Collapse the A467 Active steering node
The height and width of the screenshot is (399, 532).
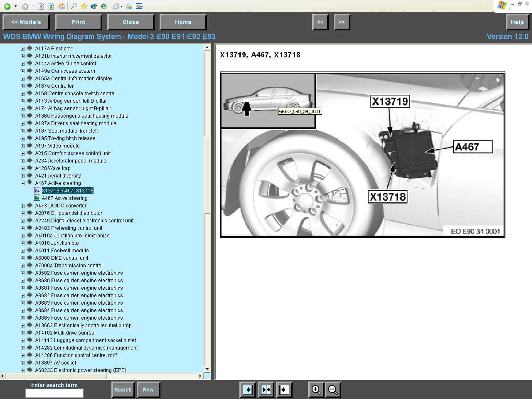tap(22, 183)
